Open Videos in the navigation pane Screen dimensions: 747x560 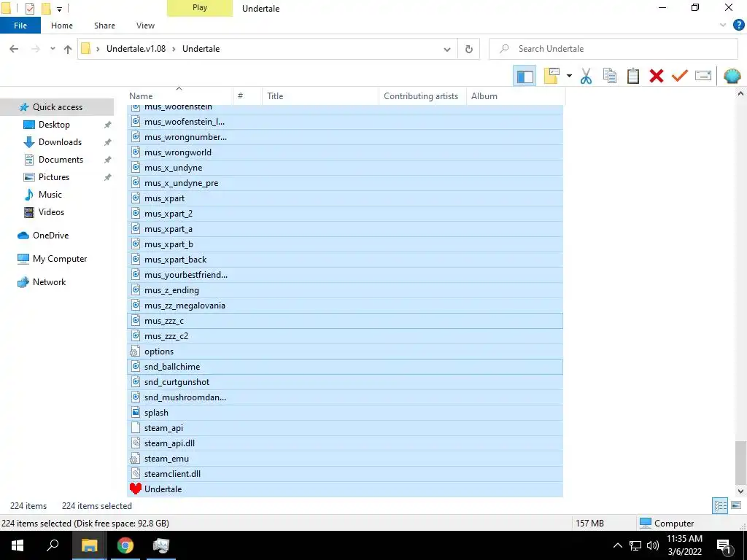[51, 212]
